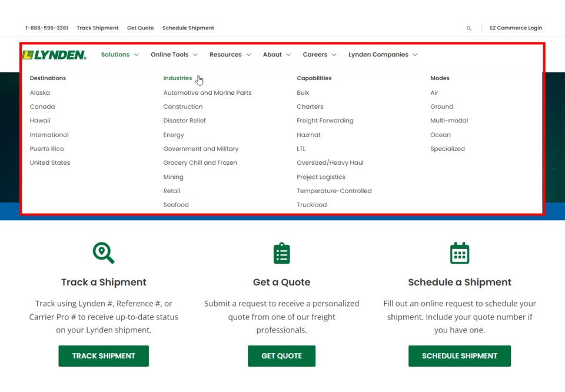
Task: Click the Get a Quote clipboard icon
Action: point(281,253)
